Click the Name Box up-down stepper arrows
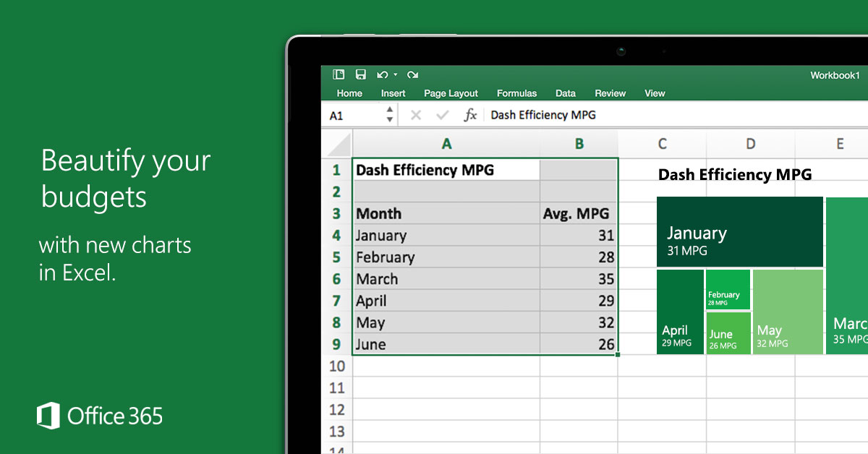Viewport: 868px width, 454px height. pos(390,115)
